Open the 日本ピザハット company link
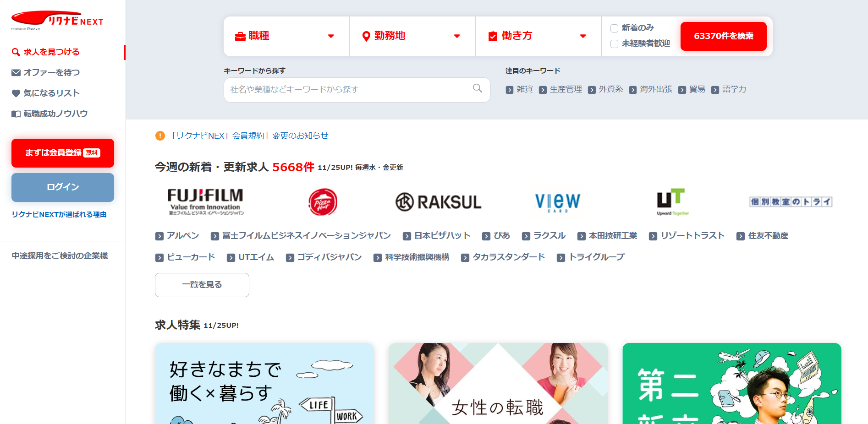The width and height of the screenshot is (868, 424). pyautogui.click(x=442, y=236)
